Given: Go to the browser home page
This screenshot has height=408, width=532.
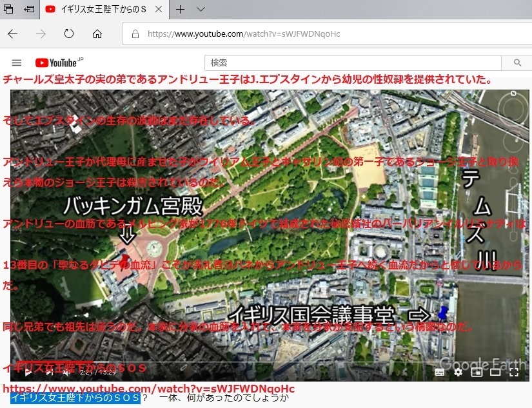Looking at the screenshot, I should click(x=97, y=34).
